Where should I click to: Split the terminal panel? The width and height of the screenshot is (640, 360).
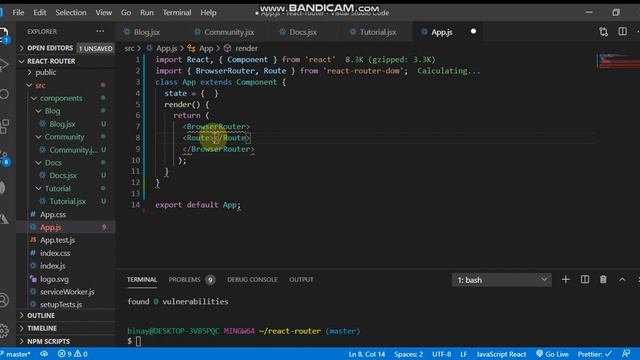pos(584,280)
